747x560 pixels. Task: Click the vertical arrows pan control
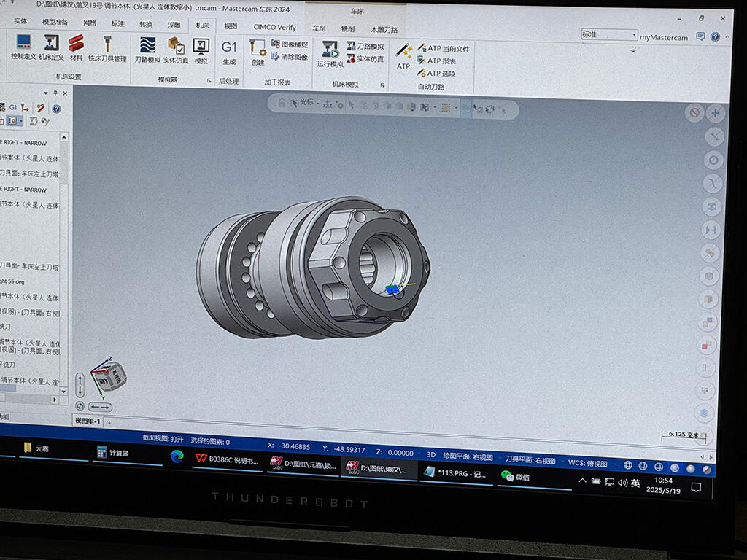[80, 385]
